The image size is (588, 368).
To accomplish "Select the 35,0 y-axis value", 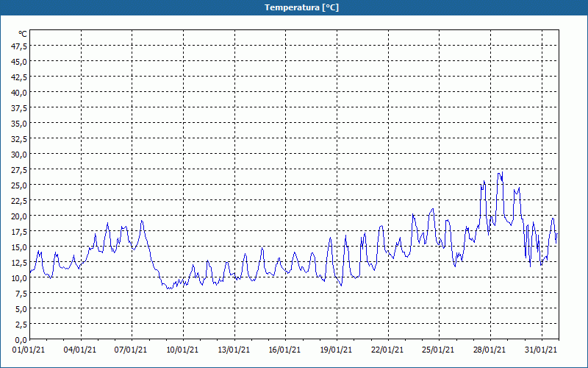I will (20, 124).
